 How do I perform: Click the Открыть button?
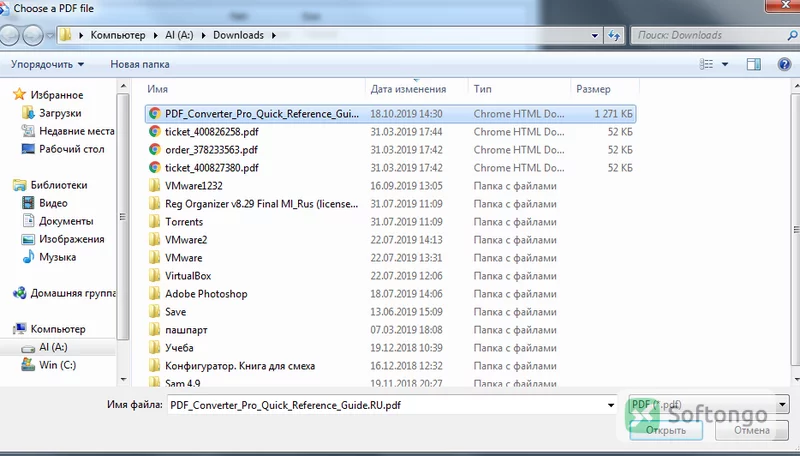666,430
